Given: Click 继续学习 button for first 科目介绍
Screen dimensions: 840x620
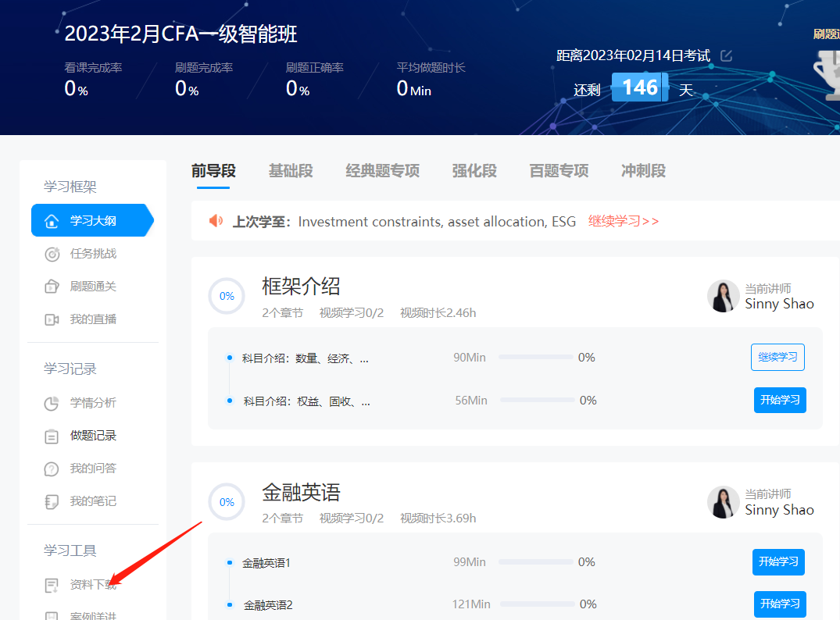Looking at the screenshot, I should [x=777, y=358].
